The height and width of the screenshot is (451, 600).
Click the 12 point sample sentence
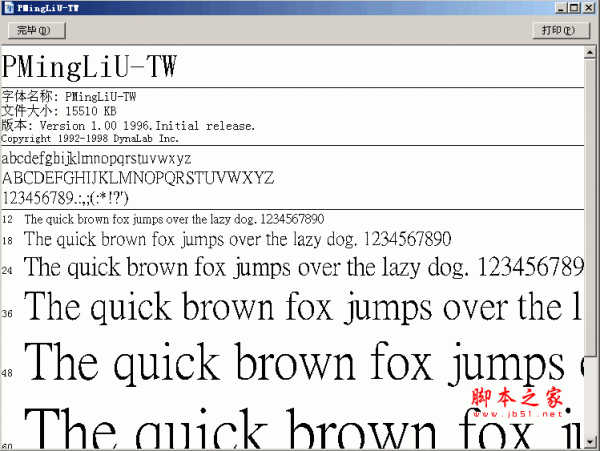pyautogui.click(x=174, y=219)
